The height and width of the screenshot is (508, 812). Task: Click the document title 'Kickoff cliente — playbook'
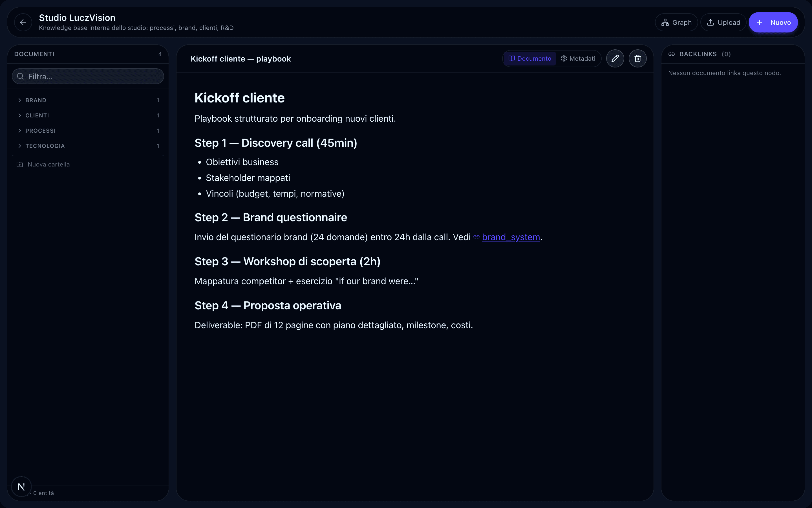pos(240,59)
